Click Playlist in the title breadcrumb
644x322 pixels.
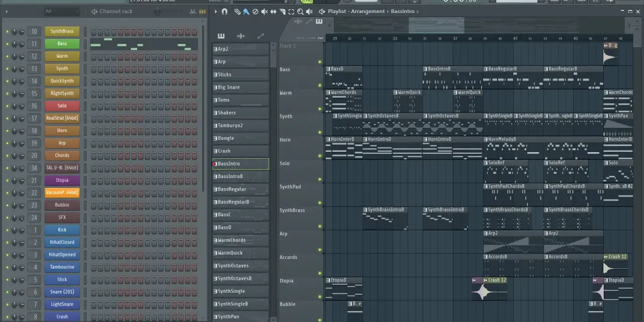coord(338,11)
